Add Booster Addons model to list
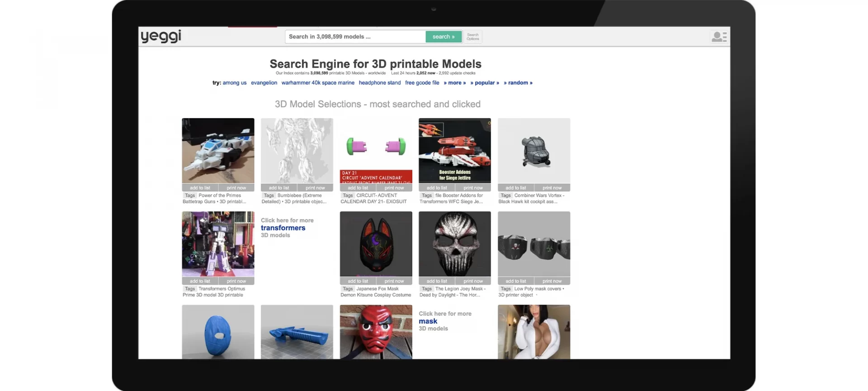This screenshot has width=868, height=391. [x=437, y=188]
